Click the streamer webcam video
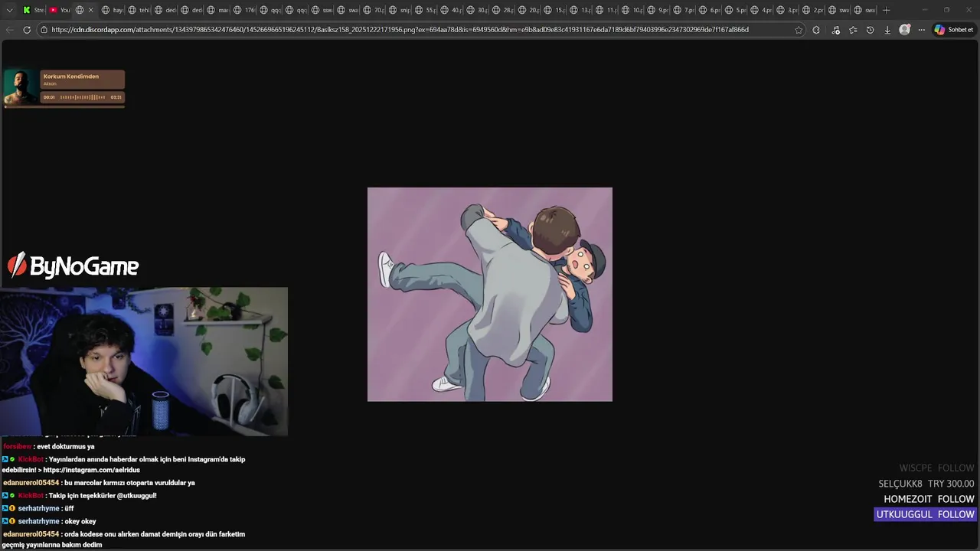 (144, 361)
